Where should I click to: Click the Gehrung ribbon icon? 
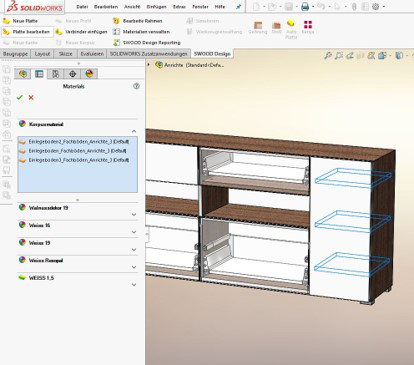pos(258,25)
